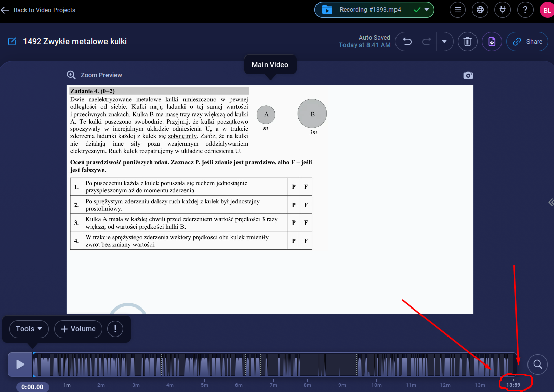Toggle Zoom Preview
Screen dimensions: 554x392
pyautogui.click(x=95, y=75)
